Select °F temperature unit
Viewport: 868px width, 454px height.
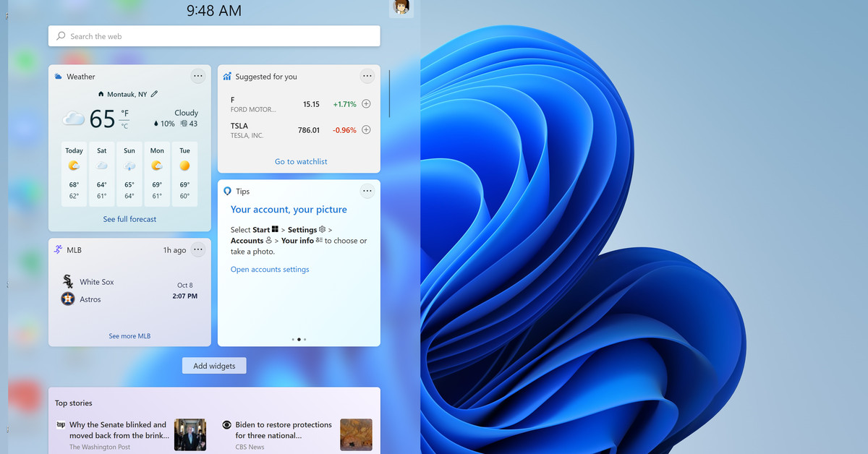[124, 113]
